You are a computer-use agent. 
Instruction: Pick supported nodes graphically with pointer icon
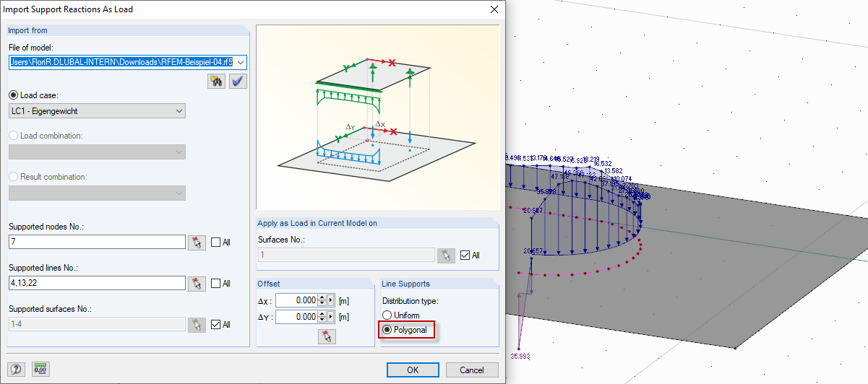[197, 242]
